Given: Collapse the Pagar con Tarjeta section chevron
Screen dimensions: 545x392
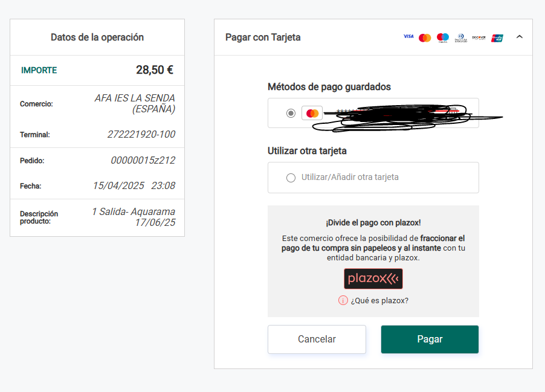Looking at the screenshot, I should pos(520,37).
